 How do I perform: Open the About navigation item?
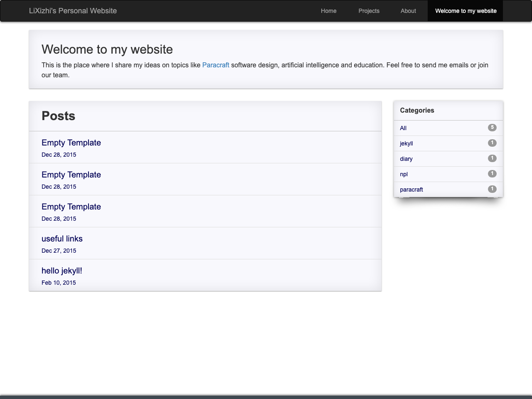tap(408, 11)
